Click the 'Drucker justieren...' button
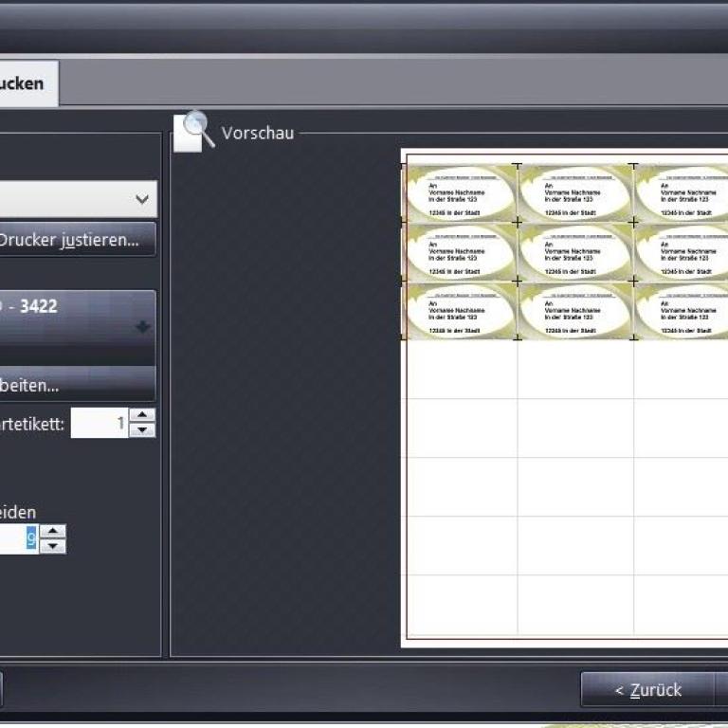The height and width of the screenshot is (728, 728). tap(76, 240)
